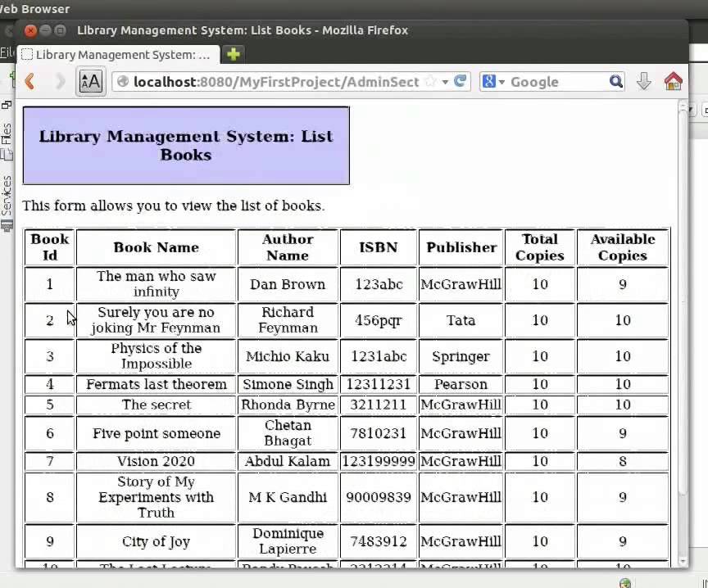The width and height of the screenshot is (708, 588).
Task: Open the Files side panel
Action: point(7,141)
